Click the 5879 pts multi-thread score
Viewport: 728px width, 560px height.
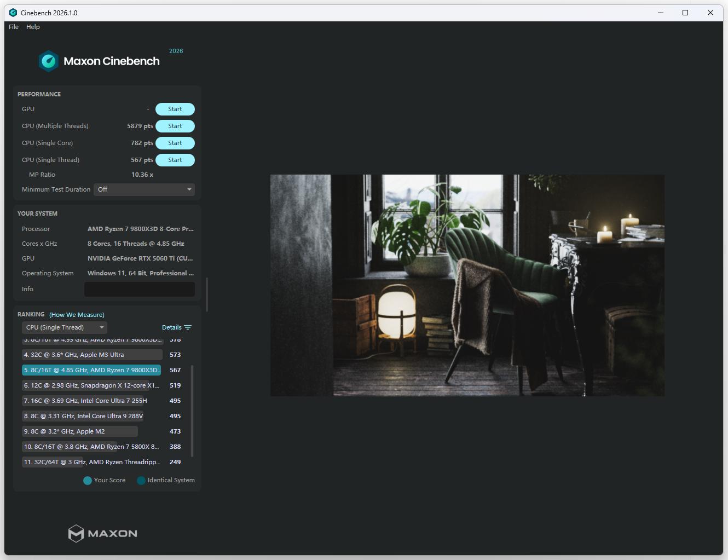140,126
